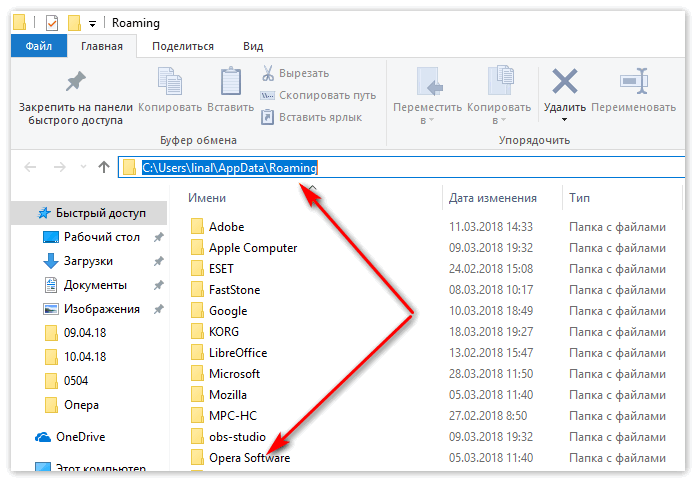Select the LibreOffice folder name

238,353
